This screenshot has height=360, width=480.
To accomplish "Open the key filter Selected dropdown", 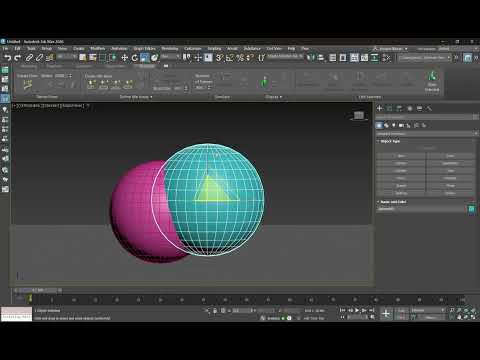I will tap(428, 310).
